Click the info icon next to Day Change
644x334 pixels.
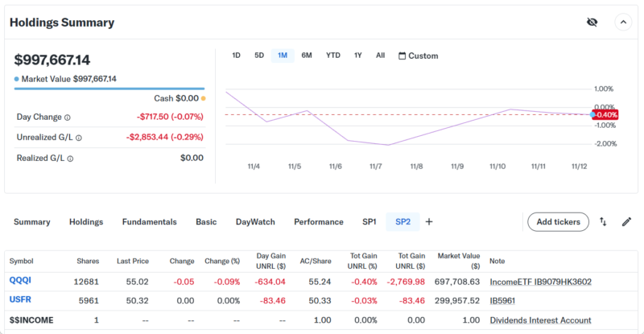[x=67, y=118]
